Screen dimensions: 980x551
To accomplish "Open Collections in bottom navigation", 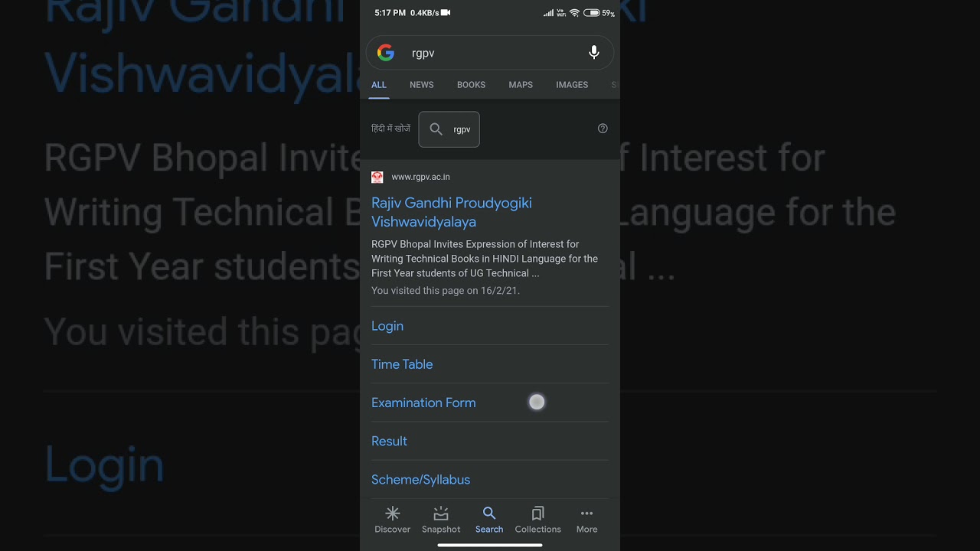I will (537, 520).
